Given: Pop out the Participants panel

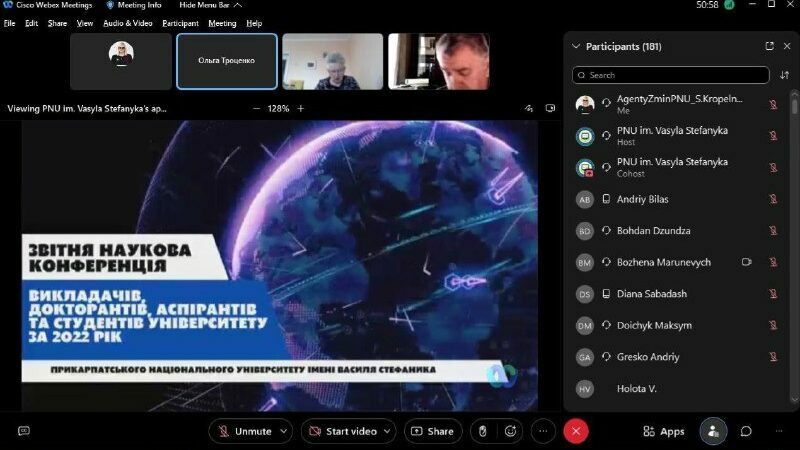Looking at the screenshot, I should 769,46.
